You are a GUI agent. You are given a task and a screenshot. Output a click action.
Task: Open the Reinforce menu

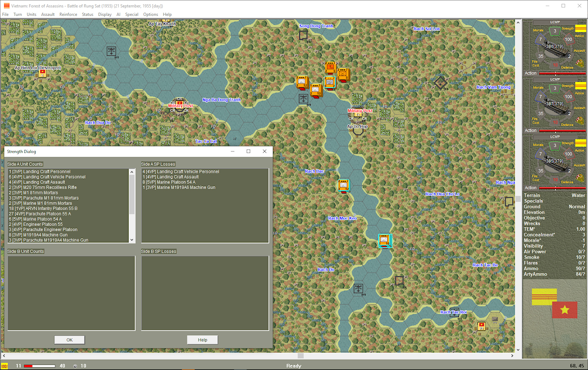point(68,15)
